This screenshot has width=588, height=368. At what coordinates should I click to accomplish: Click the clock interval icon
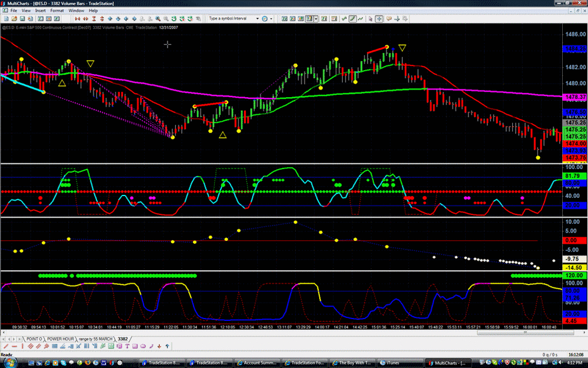265,18
